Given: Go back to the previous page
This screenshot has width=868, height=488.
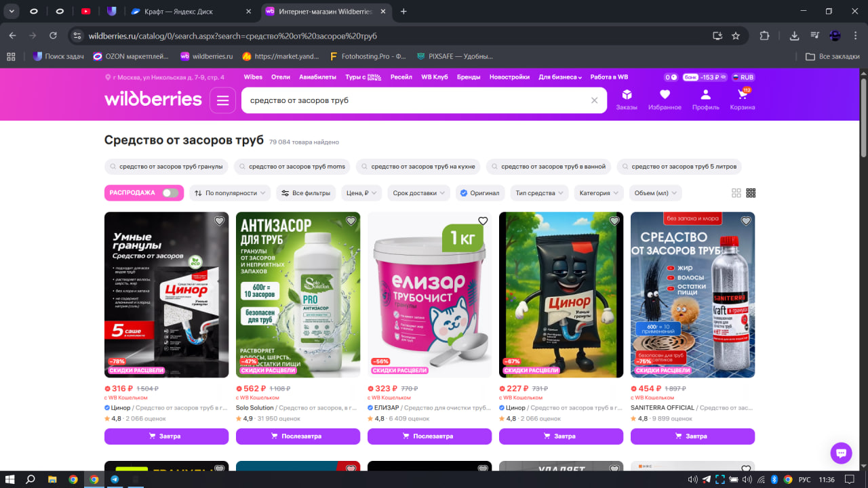Looking at the screenshot, I should pos(12,36).
